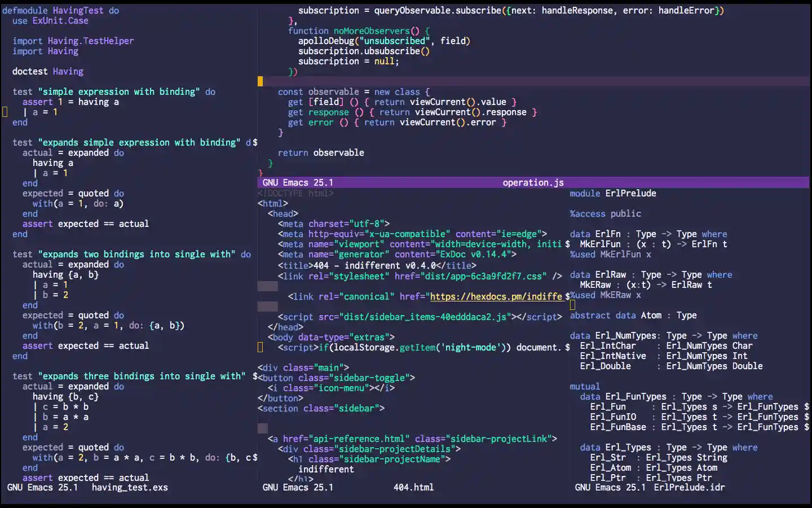Click the <button class="sidebar-toggle"> line
812x508 pixels.
(336, 378)
